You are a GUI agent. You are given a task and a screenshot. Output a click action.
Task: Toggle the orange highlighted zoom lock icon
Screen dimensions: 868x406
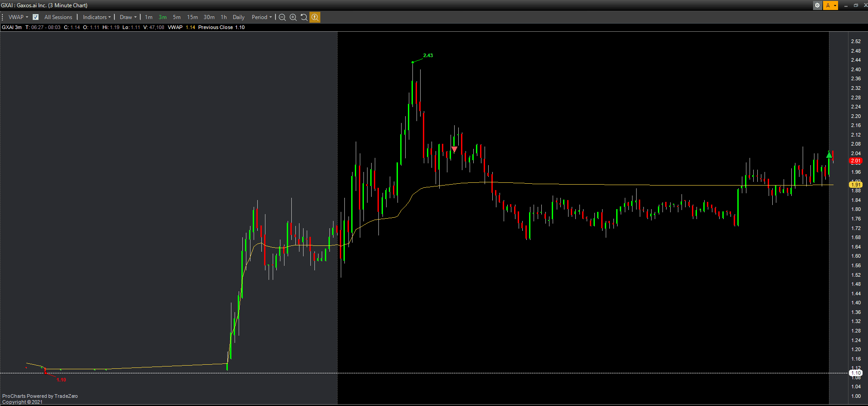pyautogui.click(x=315, y=17)
